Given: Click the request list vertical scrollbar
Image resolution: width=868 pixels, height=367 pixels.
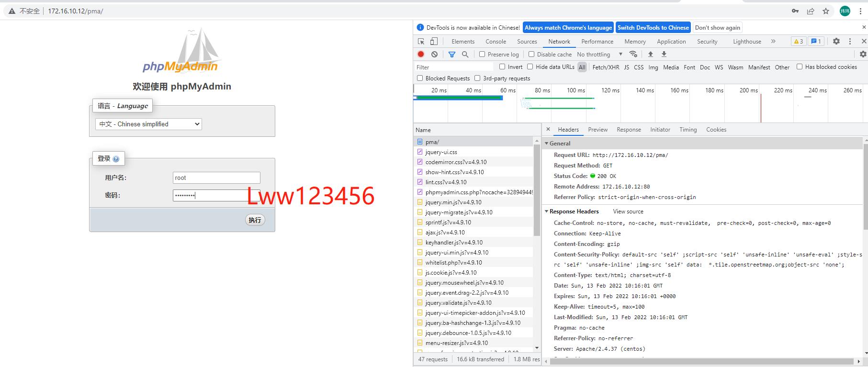Looking at the screenshot, I should pos(537,191).
